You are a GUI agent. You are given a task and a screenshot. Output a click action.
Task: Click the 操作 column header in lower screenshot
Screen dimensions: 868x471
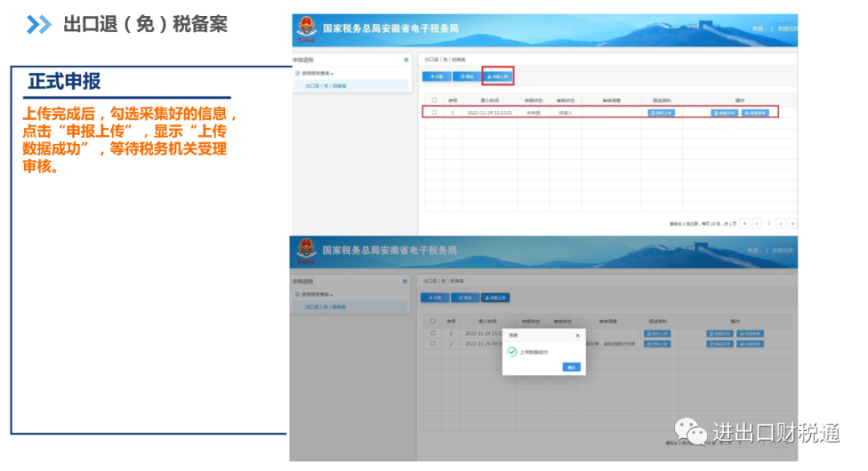735,321
